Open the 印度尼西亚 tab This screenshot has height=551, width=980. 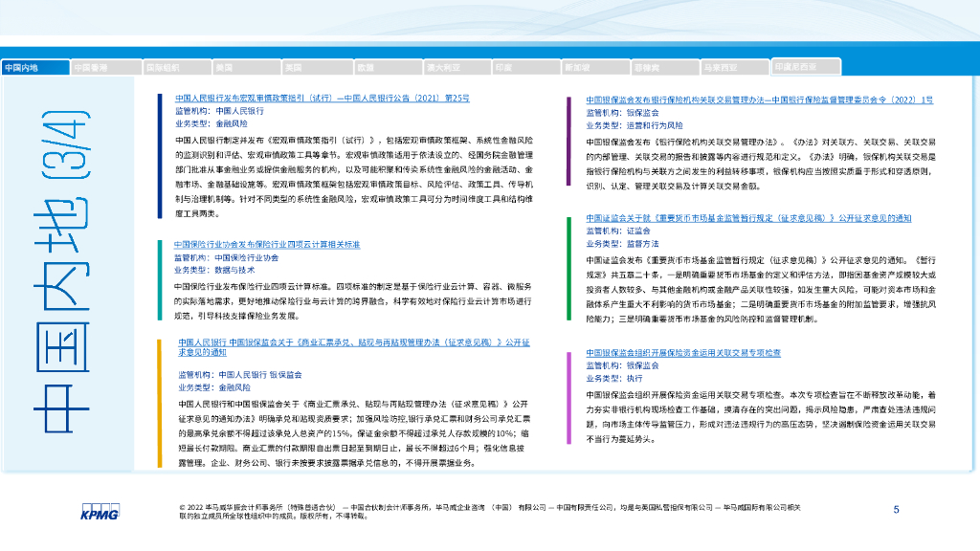pyautogui.click(x=806, y=66)
